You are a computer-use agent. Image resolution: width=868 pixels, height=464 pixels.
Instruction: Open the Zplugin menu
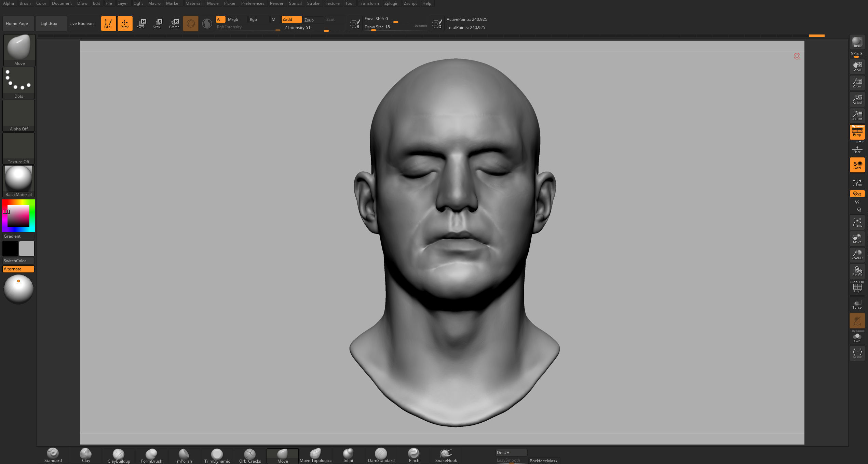pyautogui.click(x=391, y=3)
